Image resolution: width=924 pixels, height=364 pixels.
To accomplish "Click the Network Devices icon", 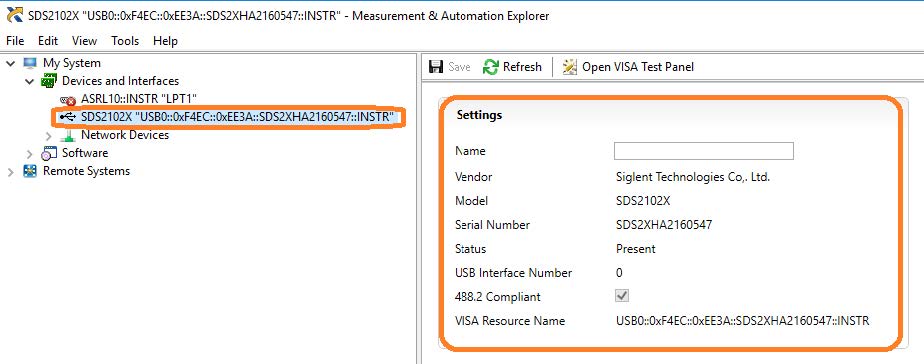I will [x=68, y=135].
